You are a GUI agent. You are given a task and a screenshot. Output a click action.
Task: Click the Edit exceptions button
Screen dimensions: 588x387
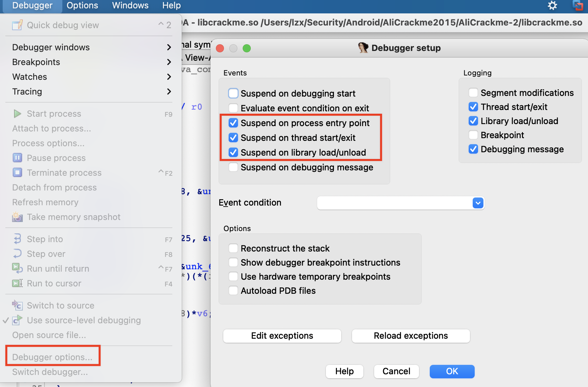click(282, 336)
